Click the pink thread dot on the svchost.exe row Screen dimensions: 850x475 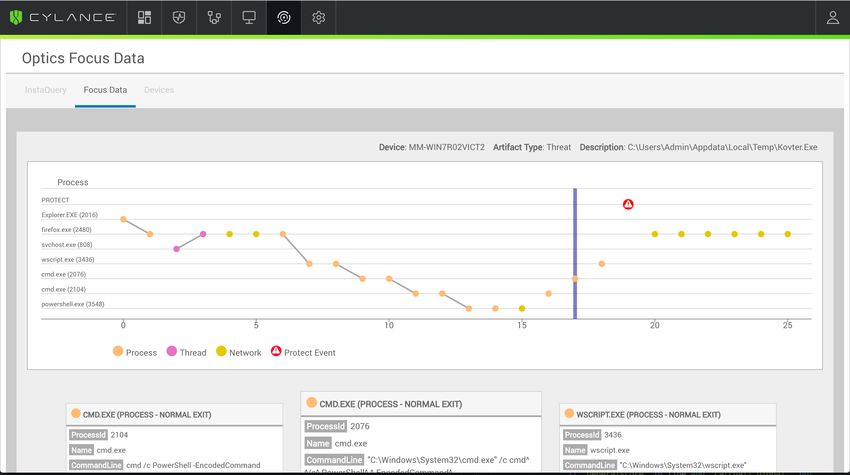click(x=176, y=249)
